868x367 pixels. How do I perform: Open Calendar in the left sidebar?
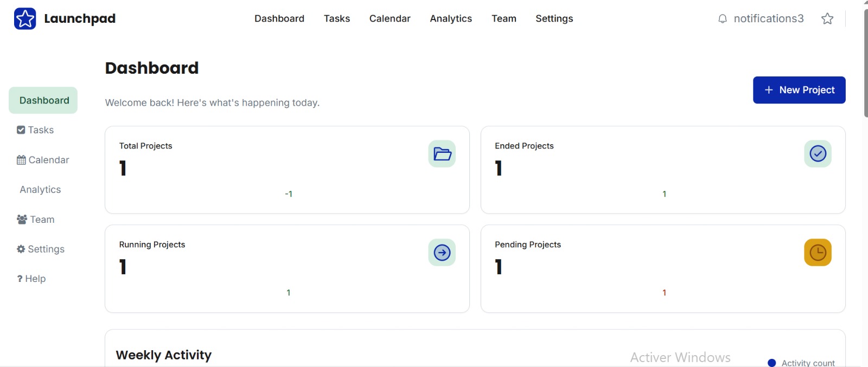coord(43,160)
